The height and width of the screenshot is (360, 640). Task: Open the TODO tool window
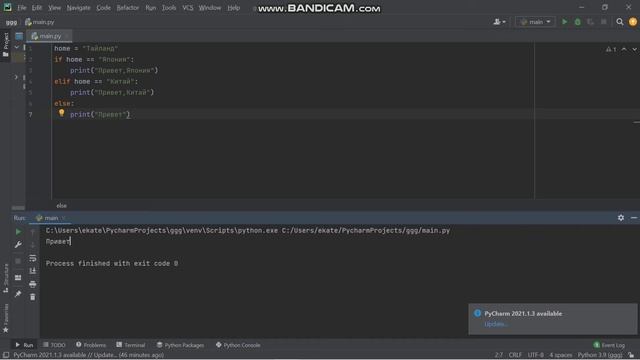point(54,345)
